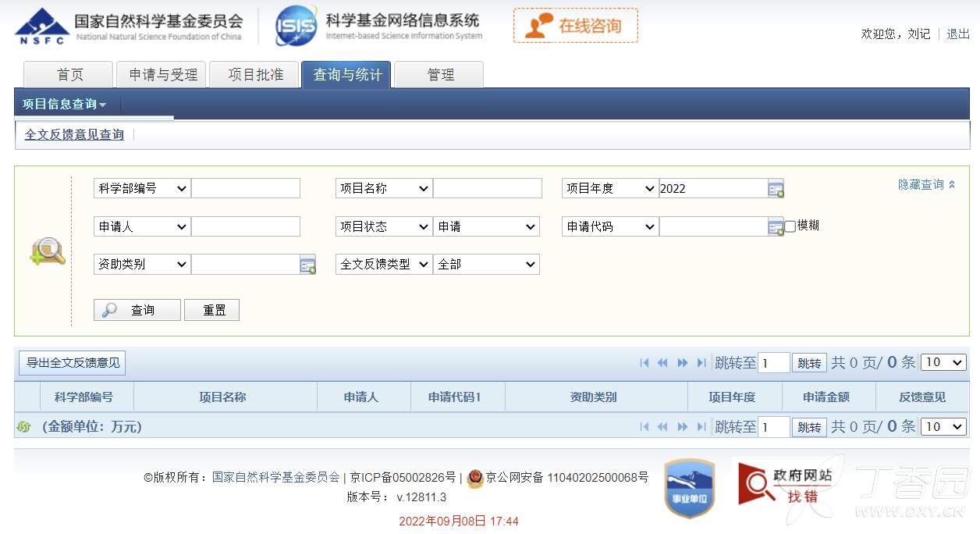980x534 pixels.
Task: Switch to the 申请与受理 tab
Action: pyautogui.click(x=163, y=75)
